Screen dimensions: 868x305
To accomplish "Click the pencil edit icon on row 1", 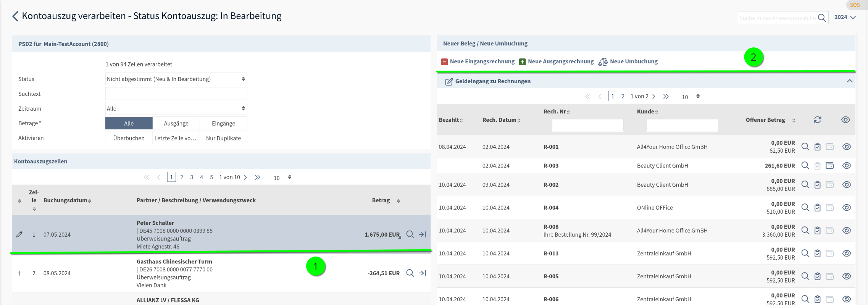I will click(x=19, y=234).
